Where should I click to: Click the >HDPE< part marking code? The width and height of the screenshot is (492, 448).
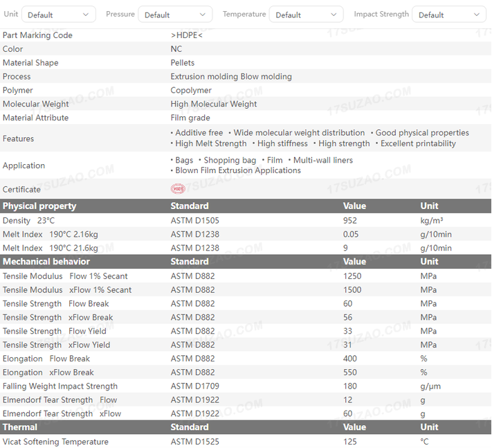tap(187, 35)
